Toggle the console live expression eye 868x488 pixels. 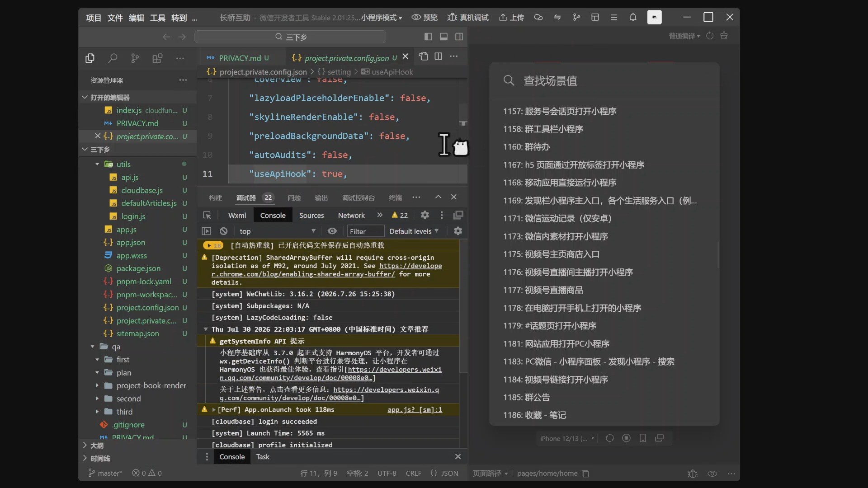coord(332,231)
